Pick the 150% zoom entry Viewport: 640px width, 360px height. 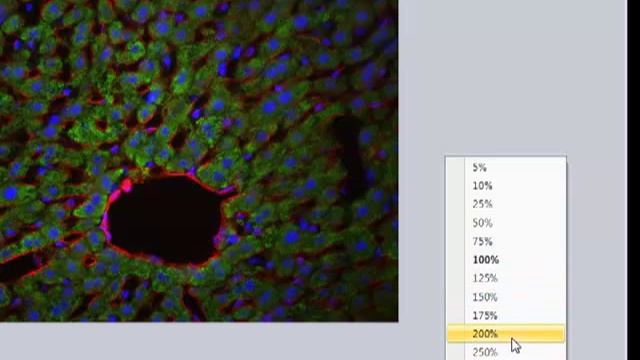point(506,297)
